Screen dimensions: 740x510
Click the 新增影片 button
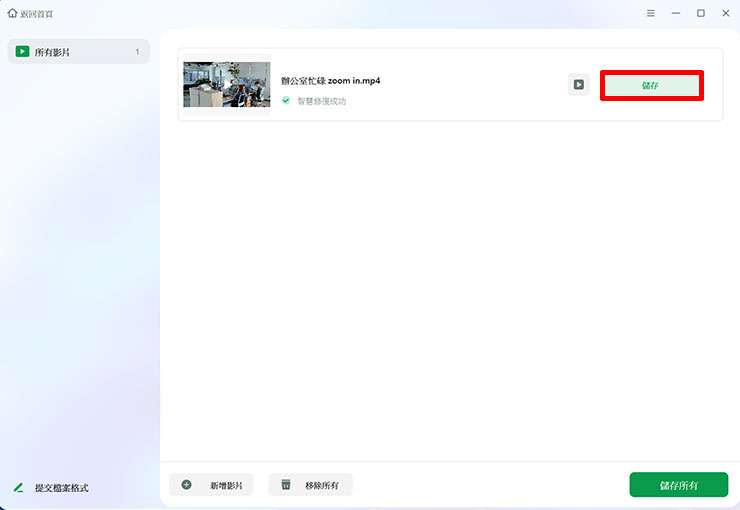[211, 485]
